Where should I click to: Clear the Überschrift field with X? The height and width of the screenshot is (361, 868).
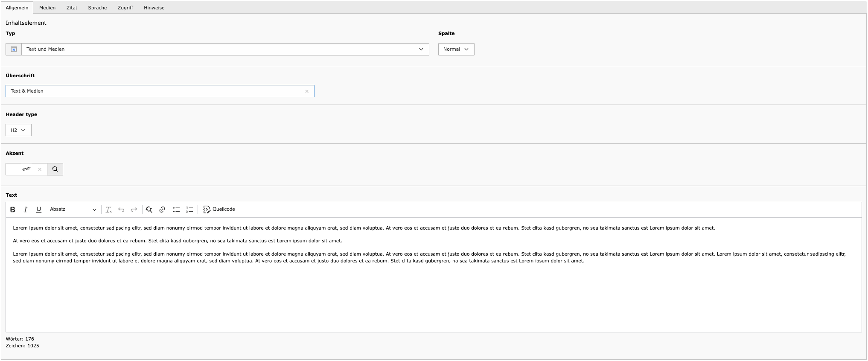click(x=307, y=91)
